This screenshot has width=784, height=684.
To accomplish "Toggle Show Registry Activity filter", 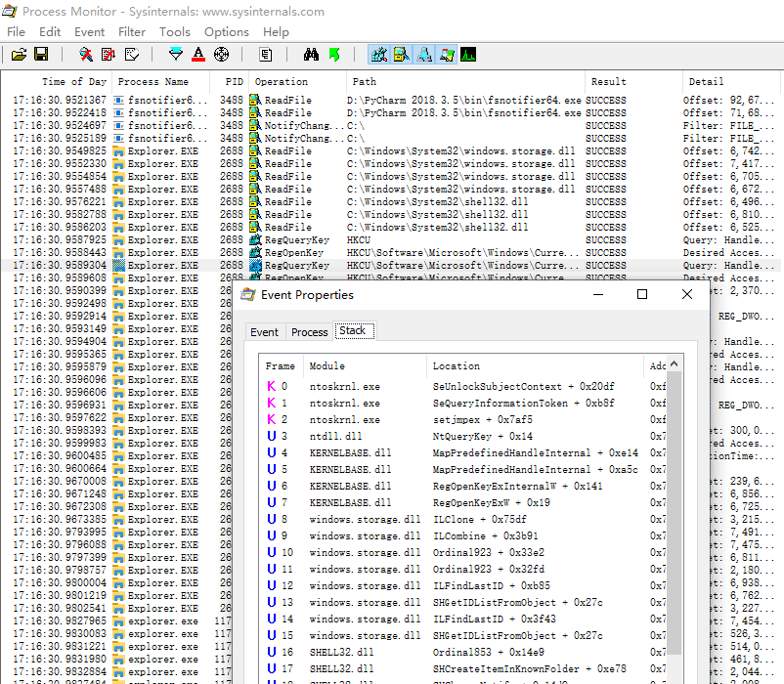I will pyautogui.click(x=378, y=55).
